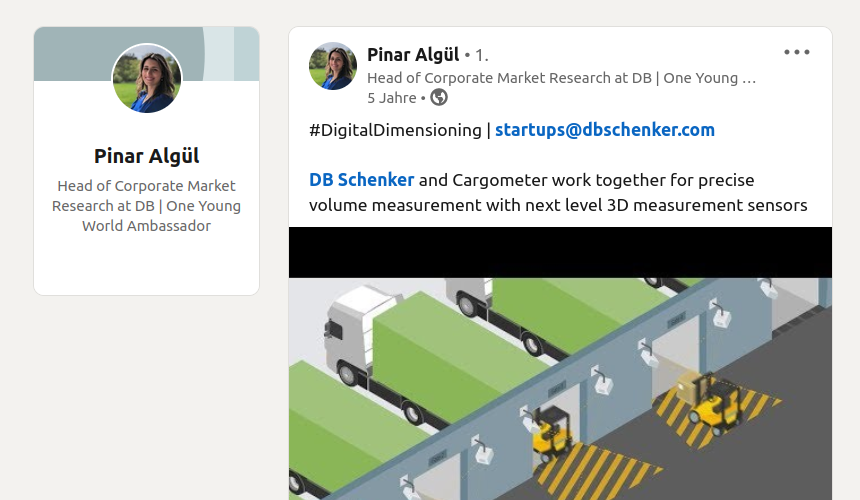This screenshot has height=500, width=860.
Task: Click the post author's profile photo
Action: (333, 66)
